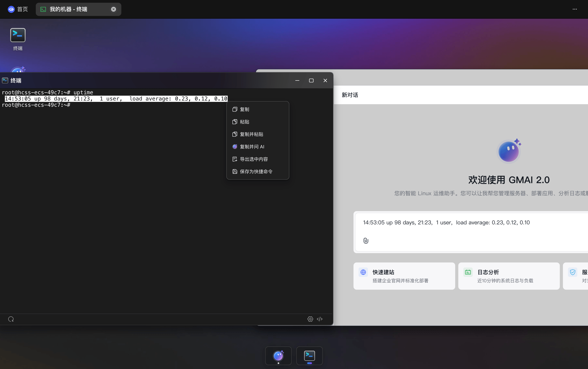Click the attachment paperclip icon in GMAI input
Image resolution: width=588 pixels, height=369 pixels.
pyautogui.click(x=366, y=241)
